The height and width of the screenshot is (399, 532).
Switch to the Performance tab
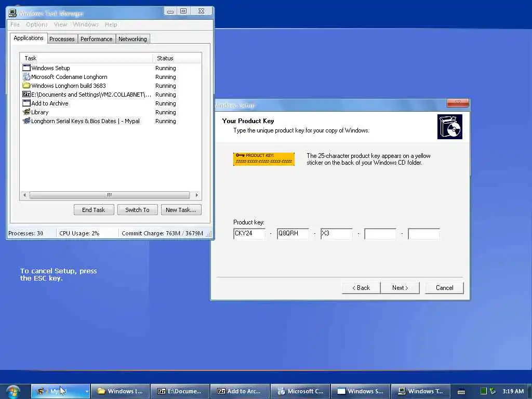coord(96,39)
